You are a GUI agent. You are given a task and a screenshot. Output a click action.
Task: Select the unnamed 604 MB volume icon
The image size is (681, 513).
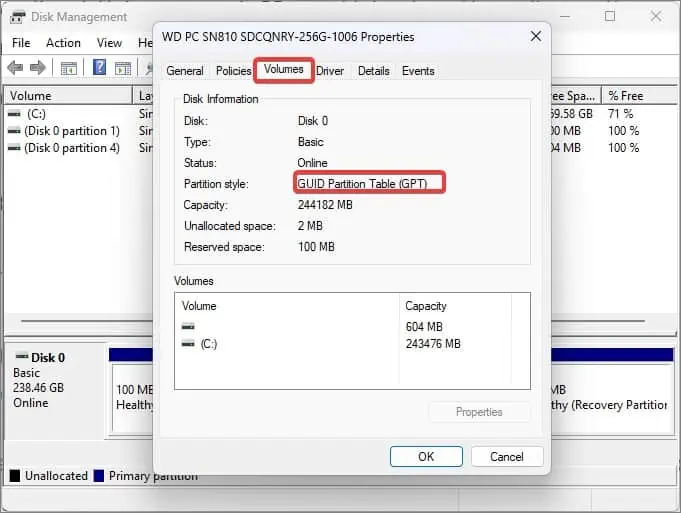point(188,326)
